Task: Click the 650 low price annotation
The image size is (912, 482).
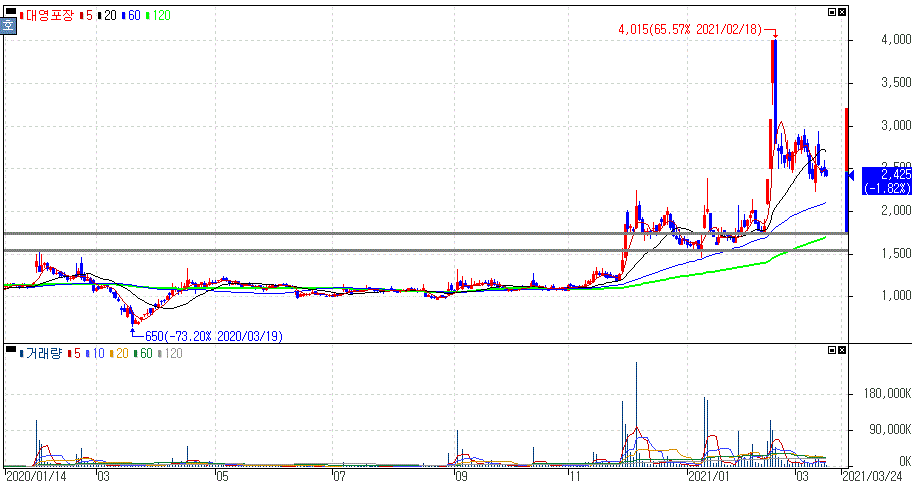Action: coord(213,336)
